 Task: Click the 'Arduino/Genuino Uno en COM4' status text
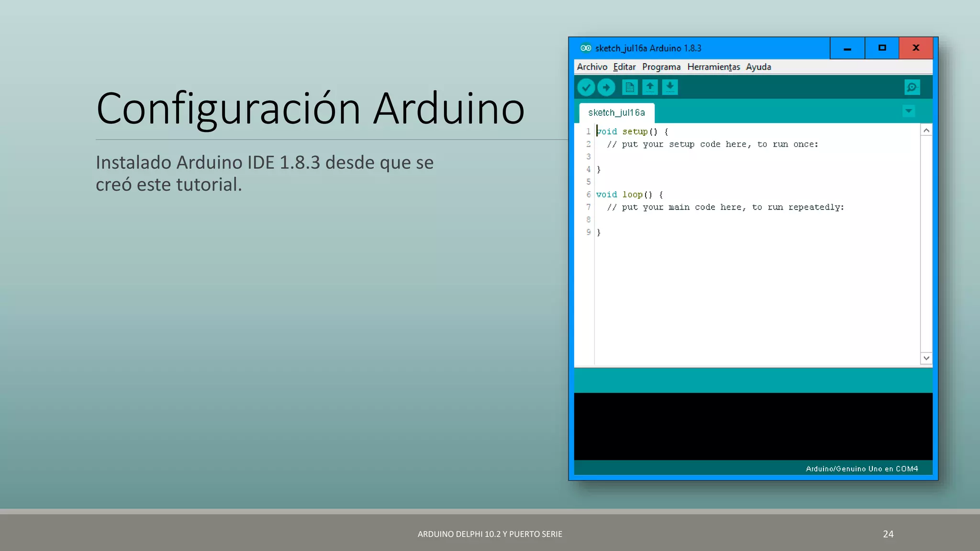pos(862,469)
